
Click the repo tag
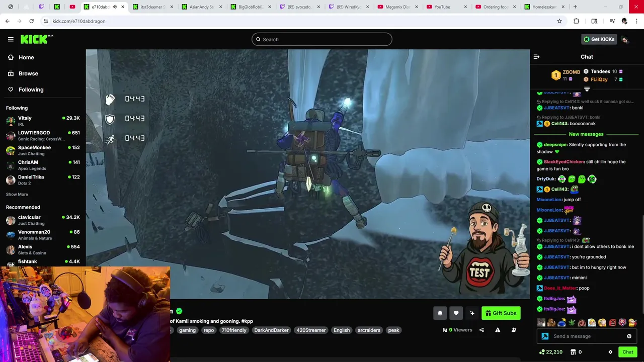[x=209, y=330]
